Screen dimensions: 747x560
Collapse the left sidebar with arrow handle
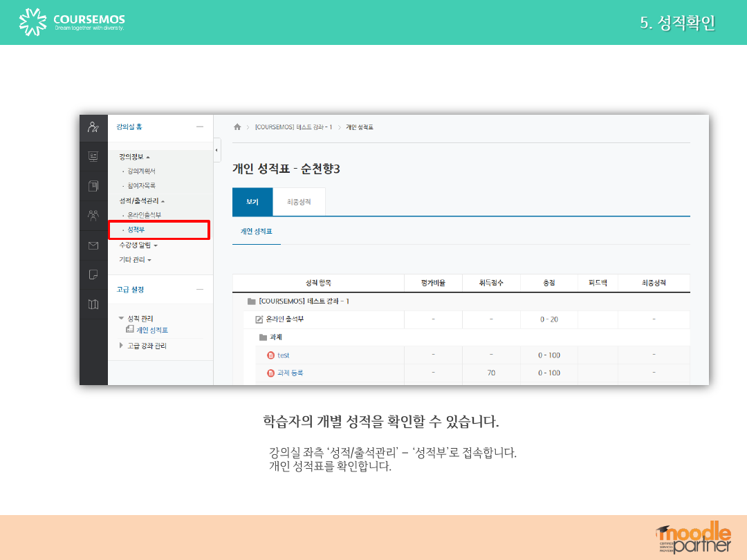(217, 149)
